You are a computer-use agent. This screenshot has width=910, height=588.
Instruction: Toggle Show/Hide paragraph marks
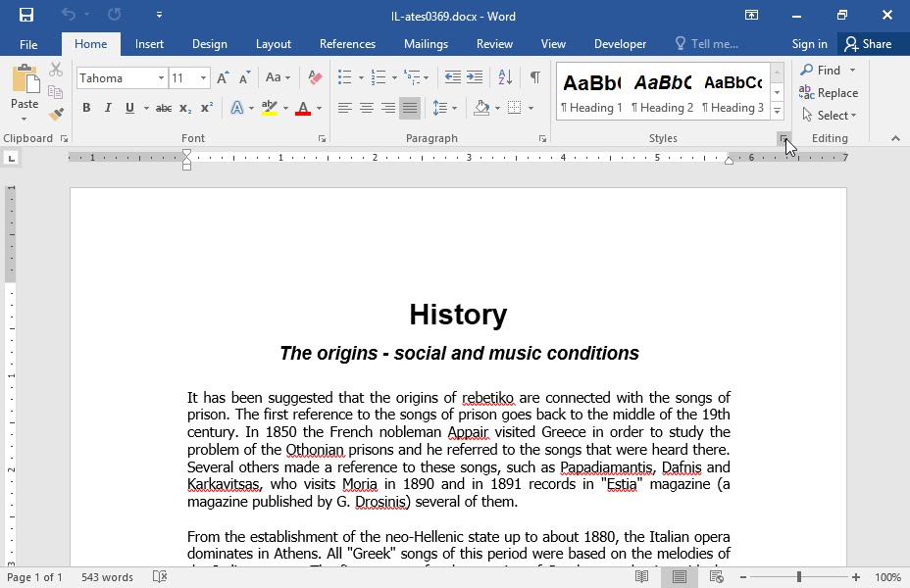click(535, 77)
